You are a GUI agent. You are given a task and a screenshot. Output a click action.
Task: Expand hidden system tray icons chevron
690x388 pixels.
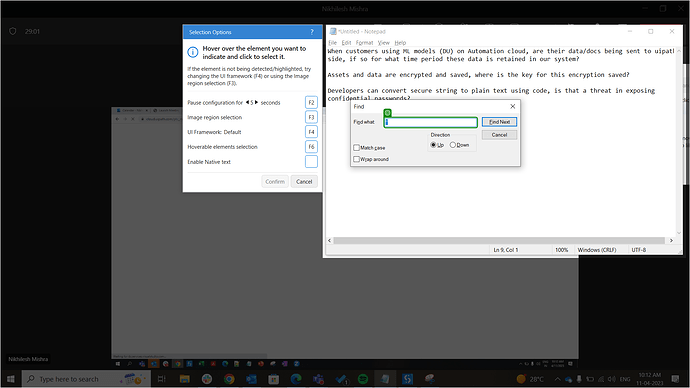(558, 379)
